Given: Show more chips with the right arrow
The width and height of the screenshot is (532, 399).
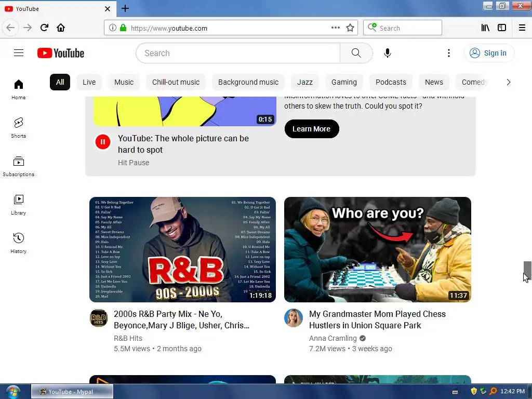Looking at the screenshot, I should (508, 82).
